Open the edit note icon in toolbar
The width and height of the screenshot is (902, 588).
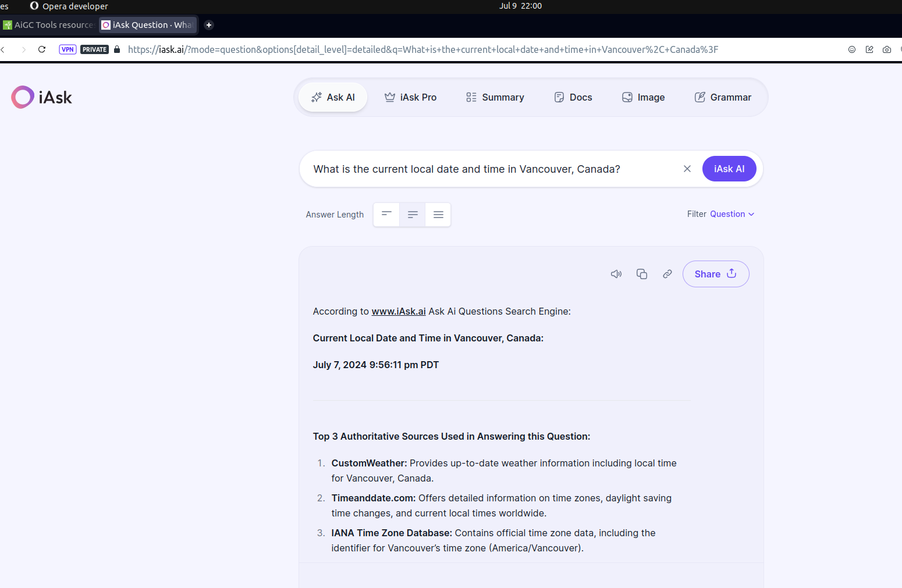pyautogui.click(x=869, y=49)
